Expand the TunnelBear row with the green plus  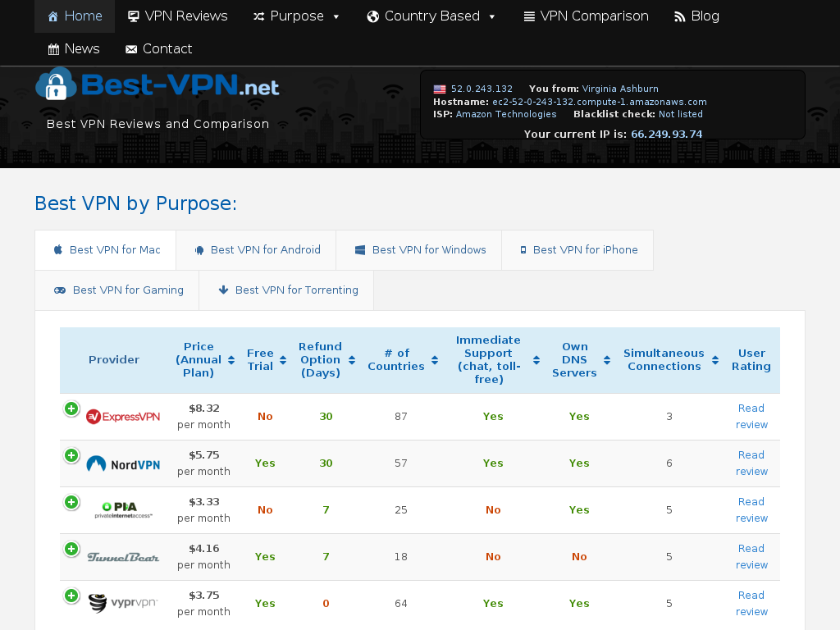click(x=71, y=549)
